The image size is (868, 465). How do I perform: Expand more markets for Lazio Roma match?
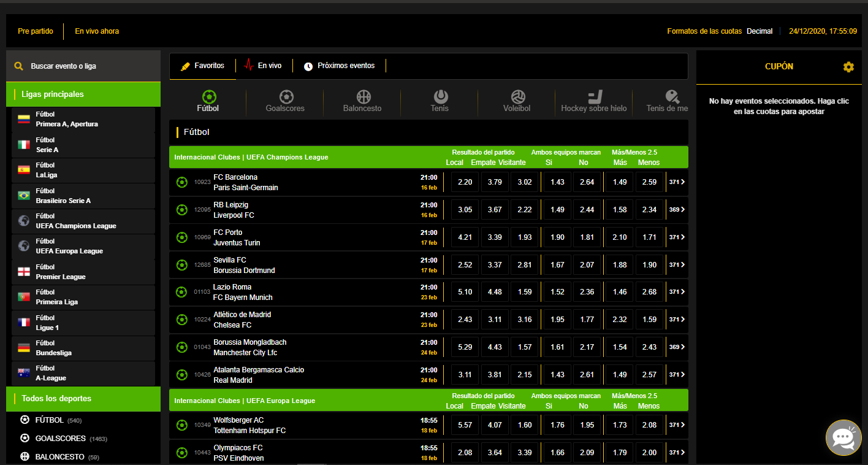click(x=677, y=292)
